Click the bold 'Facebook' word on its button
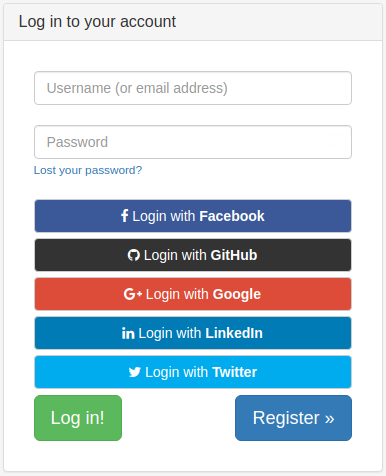The width and height of the screenshot is (386, 476). click(x=232, y=216)
